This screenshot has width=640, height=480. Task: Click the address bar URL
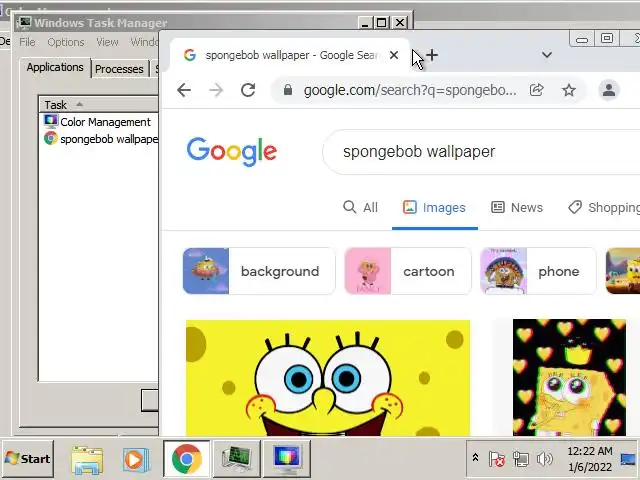pyautogui.click(x=410, y=90)
